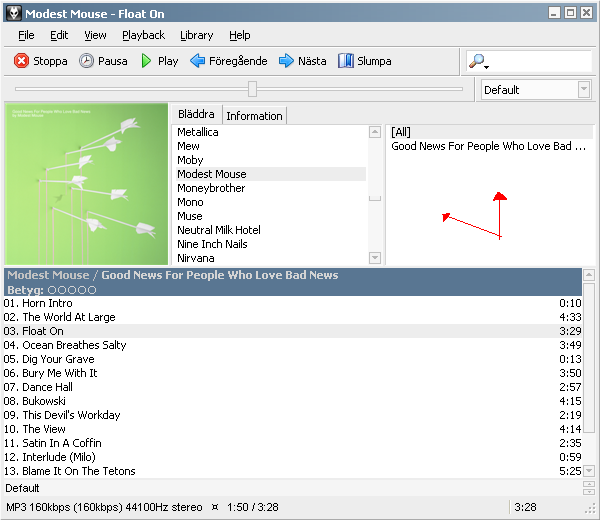600x520 pixels.
Task: Click the red Stoppa stop icon
Action: 21,61
